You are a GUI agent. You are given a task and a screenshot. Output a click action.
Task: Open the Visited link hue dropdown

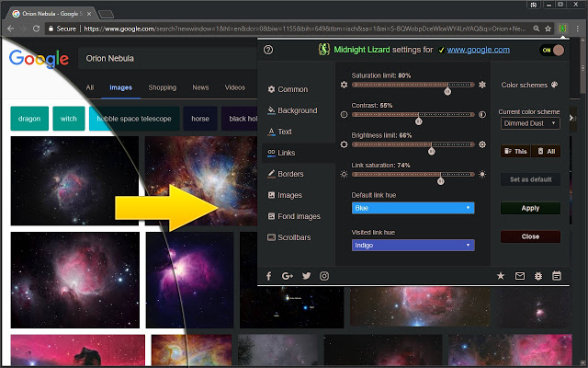coord(413,246)
